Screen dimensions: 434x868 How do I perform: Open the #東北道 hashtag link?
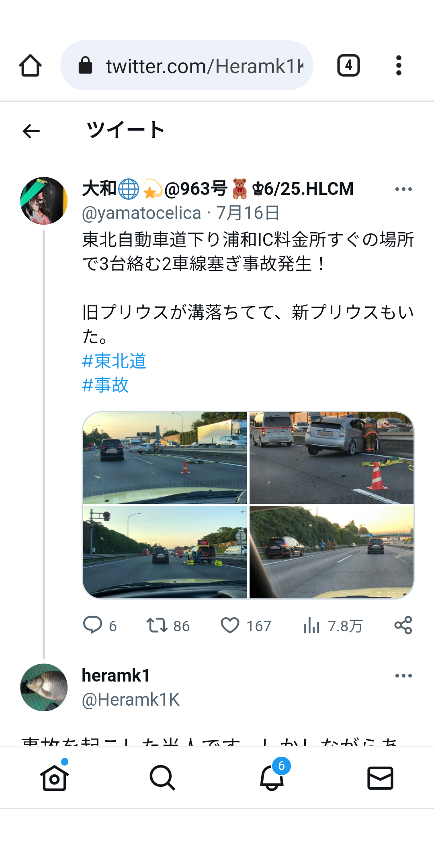coord(114,360)
